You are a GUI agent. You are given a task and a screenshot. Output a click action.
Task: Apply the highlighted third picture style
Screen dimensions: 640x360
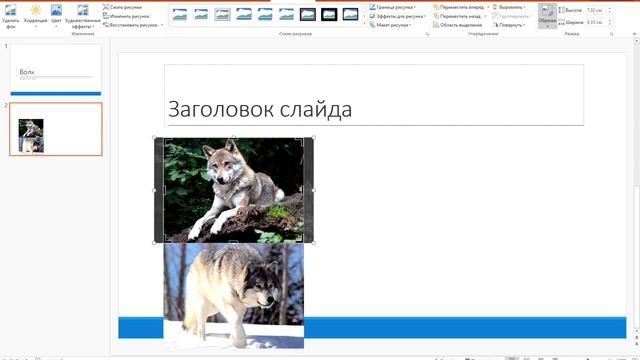(222, 15)
